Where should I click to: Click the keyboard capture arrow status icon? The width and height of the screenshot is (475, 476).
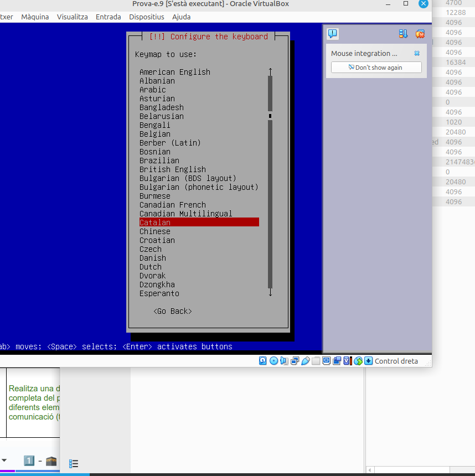point(368,361)
